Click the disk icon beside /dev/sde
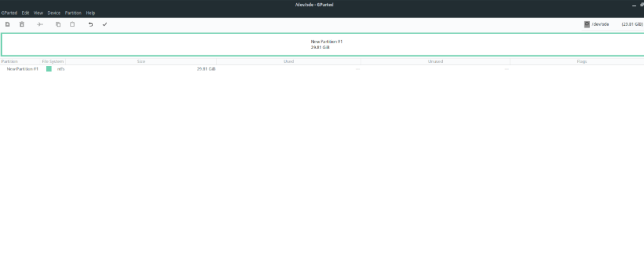Viewport: 644px width, 258px height. [587, 25]
